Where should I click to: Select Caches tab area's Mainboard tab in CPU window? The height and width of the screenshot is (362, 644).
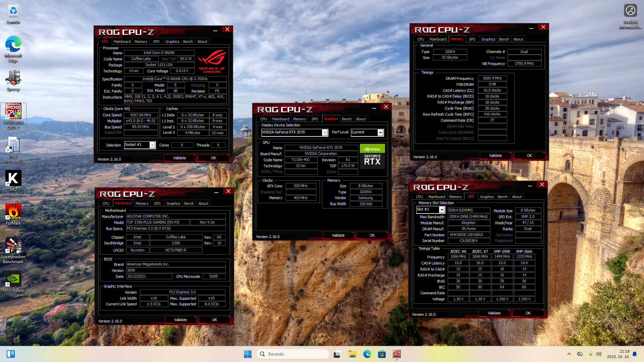click(122, 42)
